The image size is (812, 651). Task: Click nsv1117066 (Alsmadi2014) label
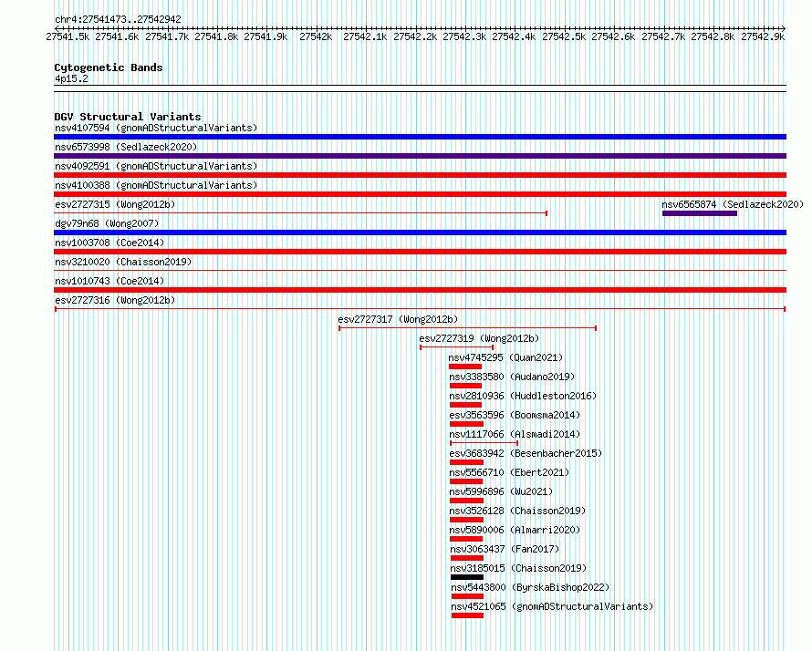click(515, 434)
